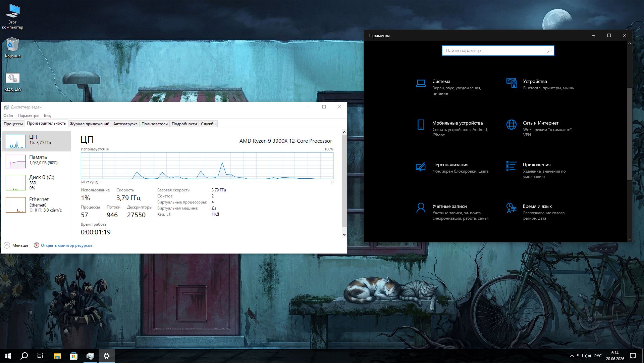Switch to the Журнал приложений tab

90,124
